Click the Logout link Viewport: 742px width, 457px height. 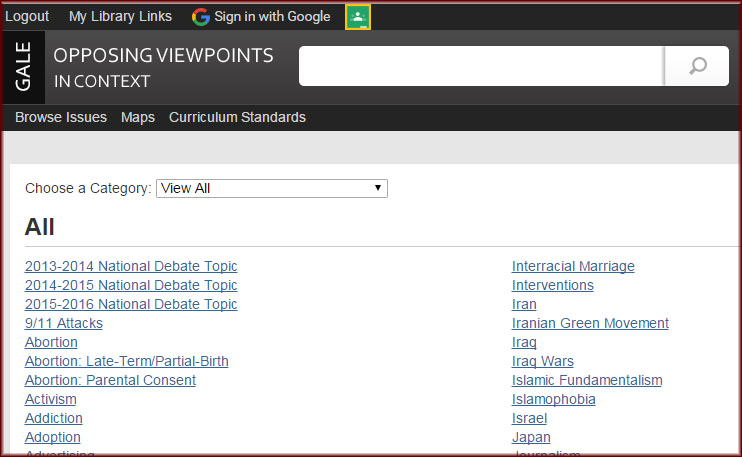27,17
